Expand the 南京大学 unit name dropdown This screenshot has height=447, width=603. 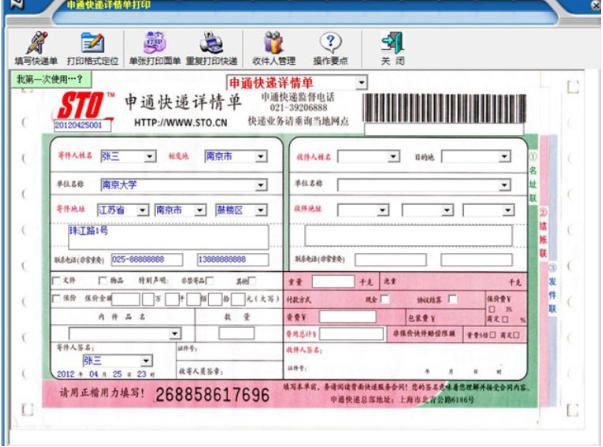[261, 185]
